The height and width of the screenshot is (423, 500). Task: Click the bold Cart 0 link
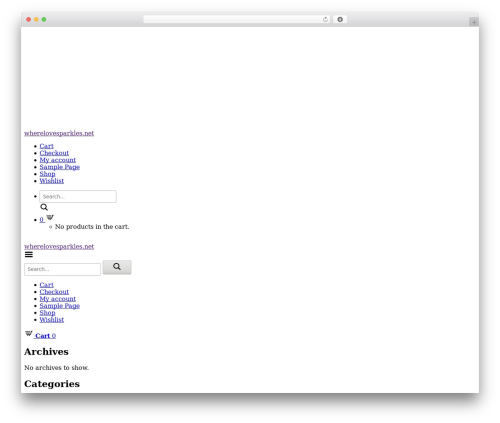(46, 336)
